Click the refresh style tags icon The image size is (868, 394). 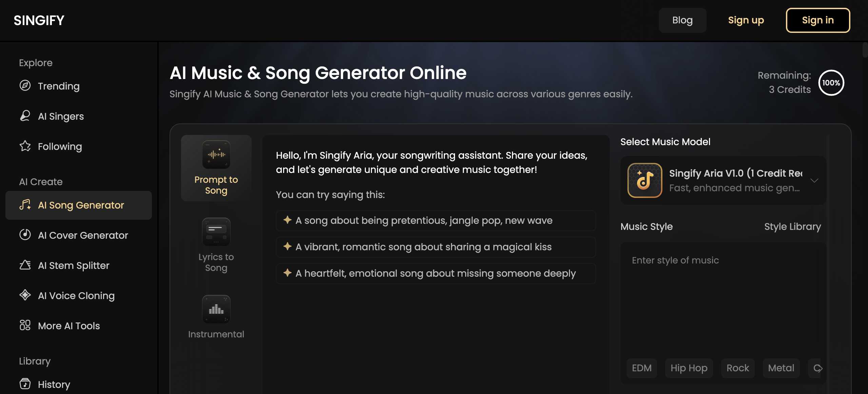817,368
